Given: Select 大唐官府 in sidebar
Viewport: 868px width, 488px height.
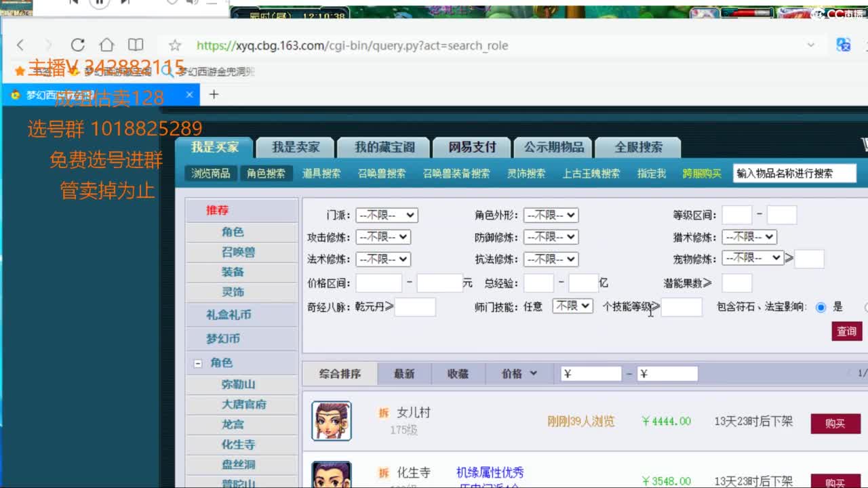Looking at the screenshot, I should (x=244, y=404).
